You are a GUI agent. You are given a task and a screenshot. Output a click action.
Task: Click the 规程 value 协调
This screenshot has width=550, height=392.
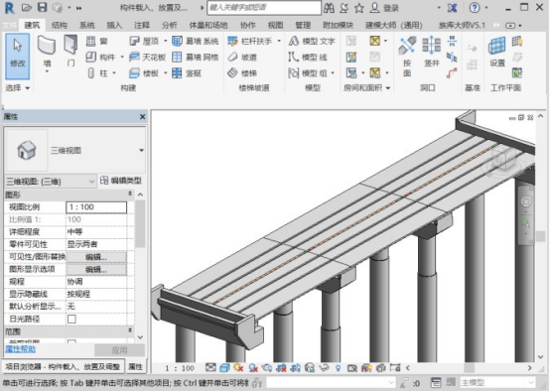[96, 282]
